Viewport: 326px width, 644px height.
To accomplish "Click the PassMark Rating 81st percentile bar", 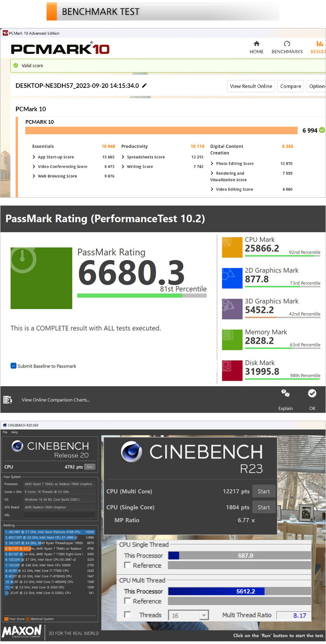I will tap(142, 295).
